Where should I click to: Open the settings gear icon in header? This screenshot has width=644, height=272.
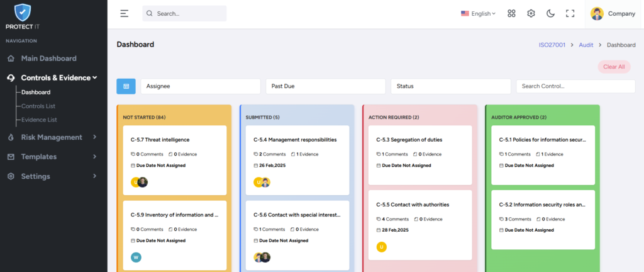click(x=531, y=14)
